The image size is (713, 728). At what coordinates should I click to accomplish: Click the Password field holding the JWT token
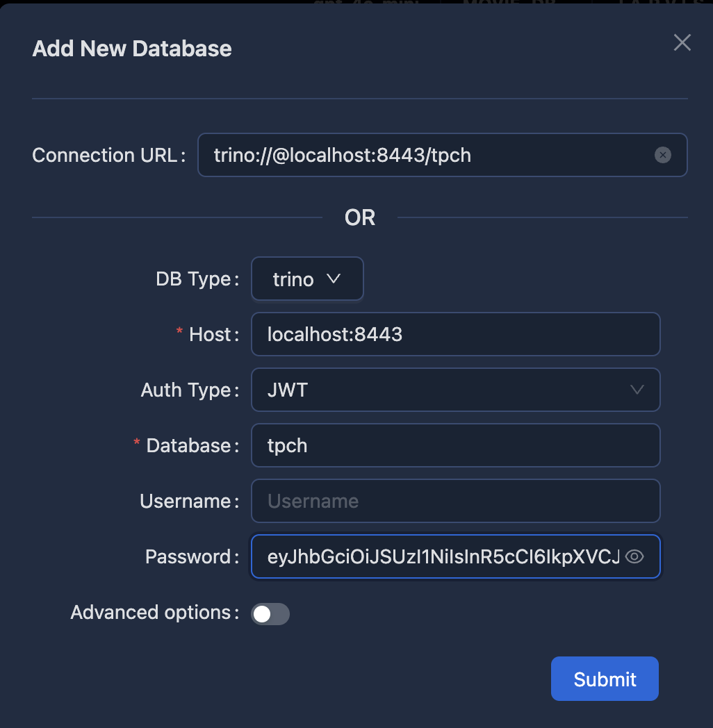(x=438, y=556)
